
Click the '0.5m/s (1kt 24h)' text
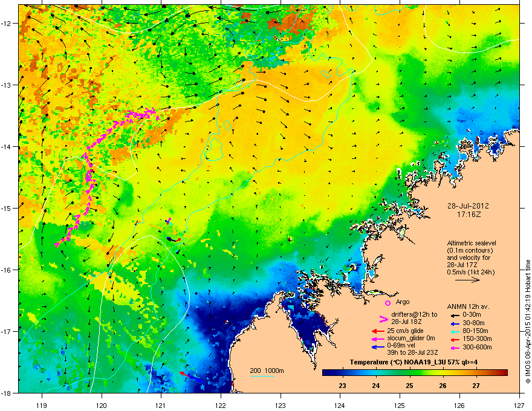point(470,272)
